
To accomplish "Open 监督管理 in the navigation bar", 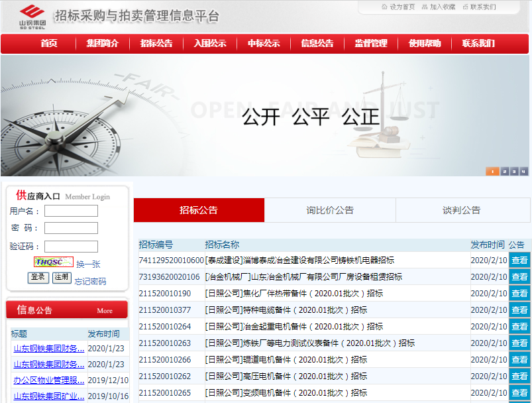I will tap(371, 44).
